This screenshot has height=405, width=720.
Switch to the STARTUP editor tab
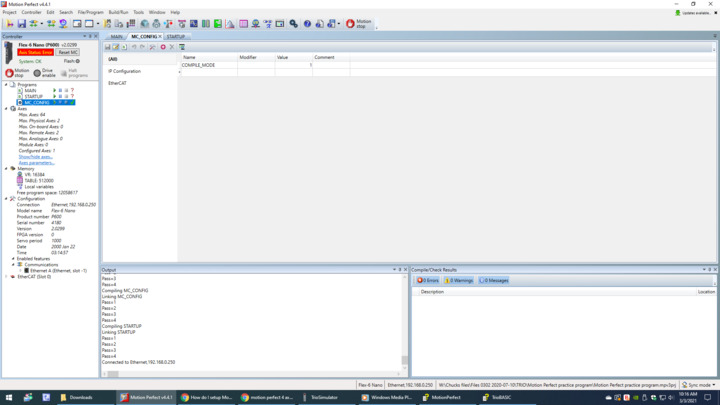click(x=175, y=36)
